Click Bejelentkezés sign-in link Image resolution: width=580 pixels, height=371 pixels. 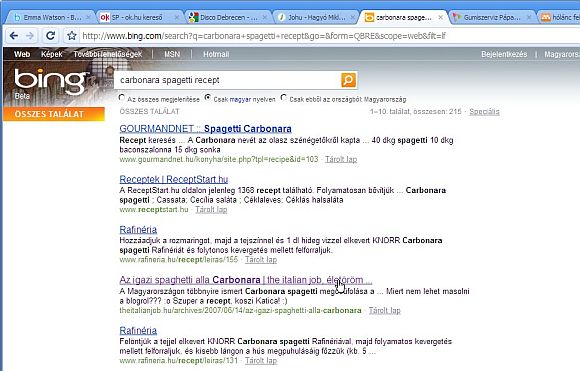point(504,54)
